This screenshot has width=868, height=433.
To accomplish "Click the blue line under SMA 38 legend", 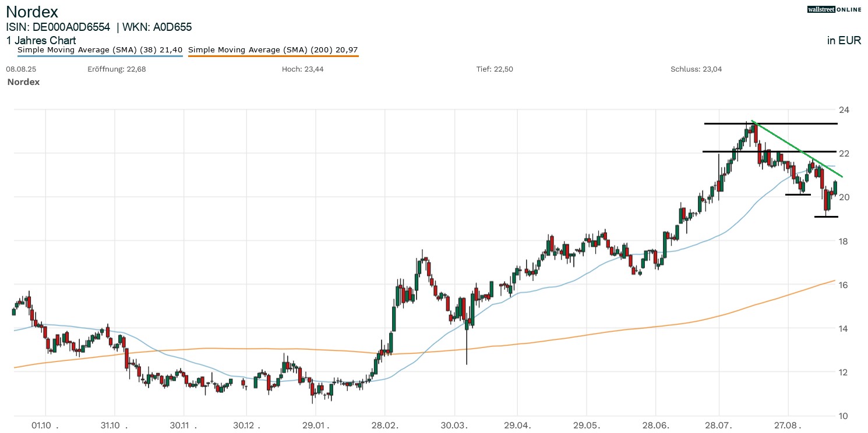I will pyautogui.click(x=100, y=56).
